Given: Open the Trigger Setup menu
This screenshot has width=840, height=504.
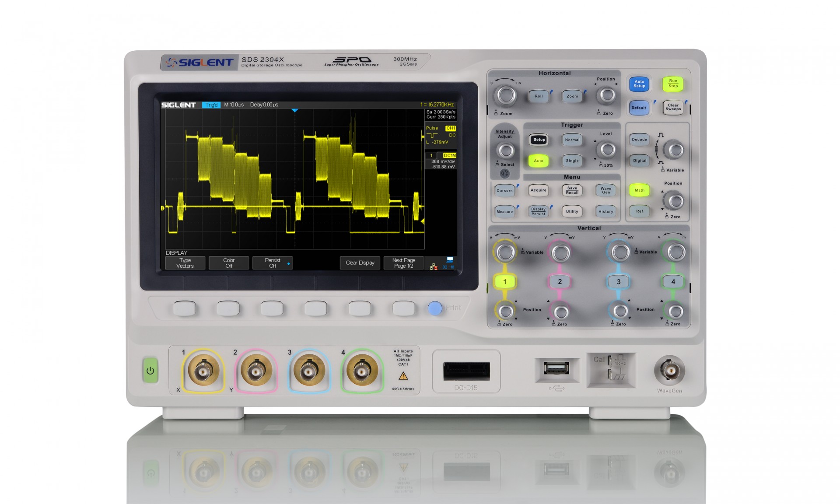Looking at the screenshot, I should point(539,140).
